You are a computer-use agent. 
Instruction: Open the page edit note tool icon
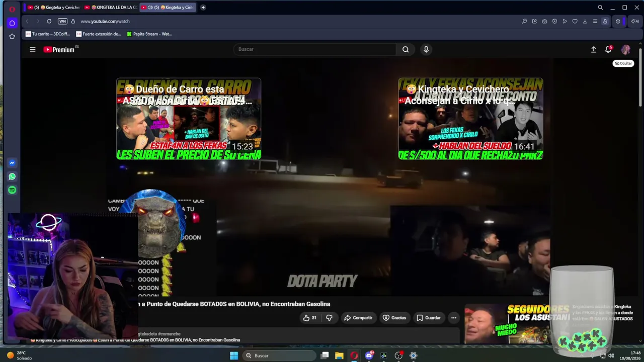tap(534, 21)
